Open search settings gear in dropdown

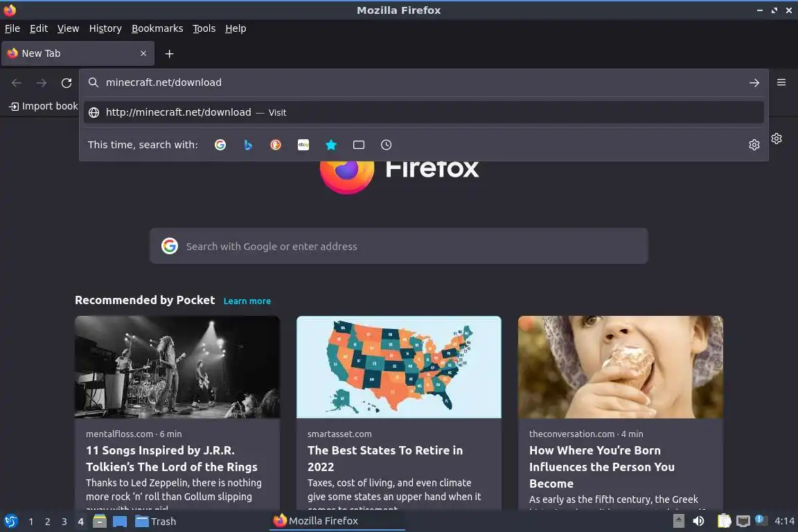[x=754, y=145]
